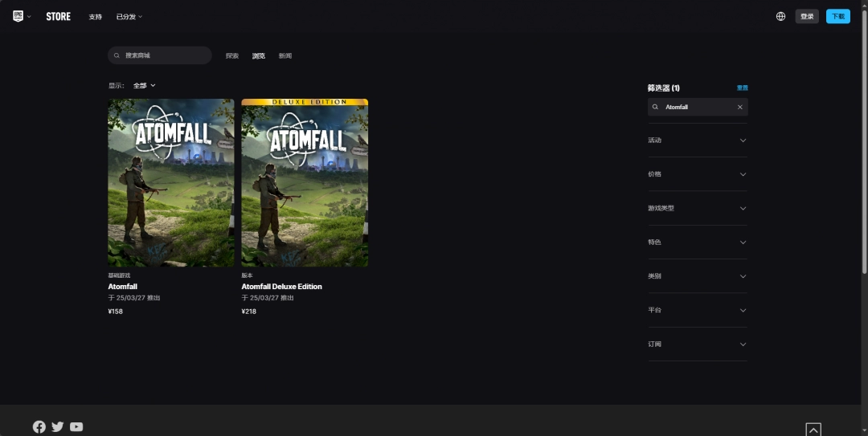Viewport: 868px width, 436px height.
Task: Click the Atomfall game title
Action: point(122,287)
